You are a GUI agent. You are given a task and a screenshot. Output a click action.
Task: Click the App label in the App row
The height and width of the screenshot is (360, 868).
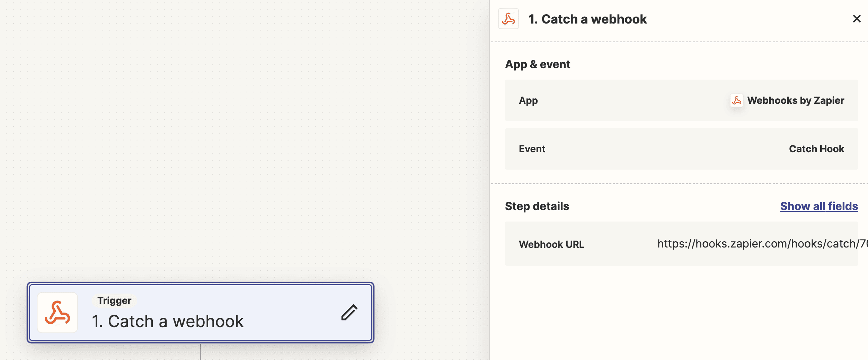(528, 100)
